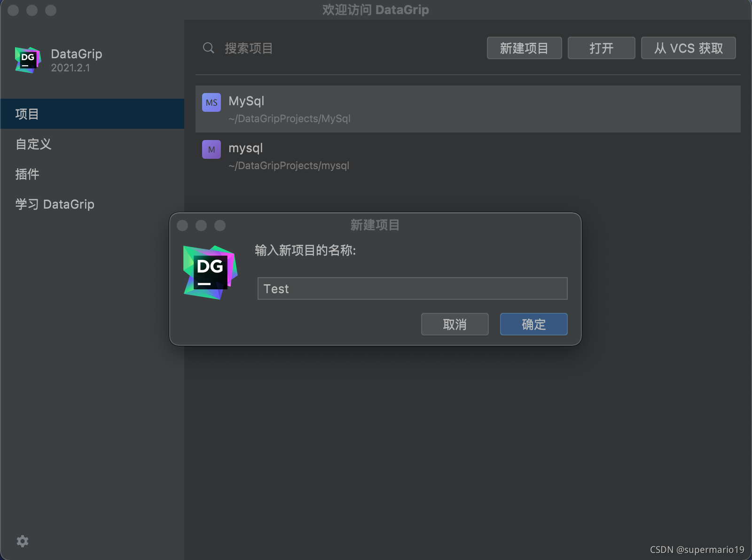Click the settings gear icon
This screenshot has width=752, height=560.
tap(23, 541)
